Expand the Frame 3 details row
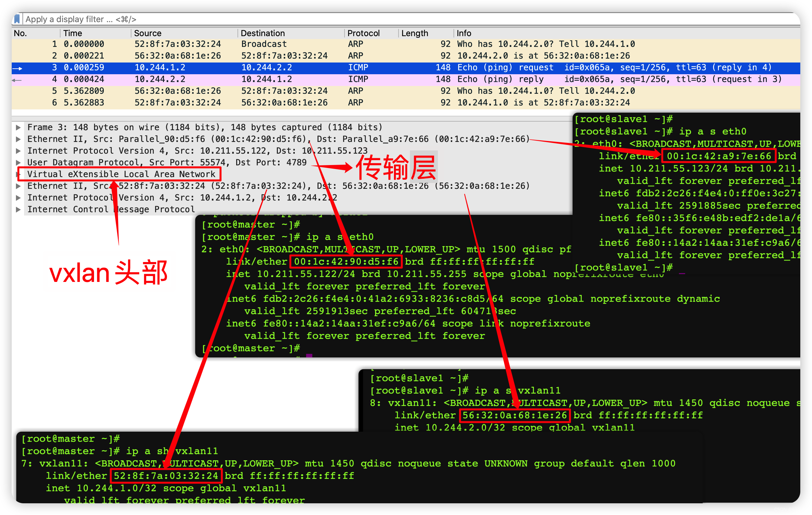 18,127
